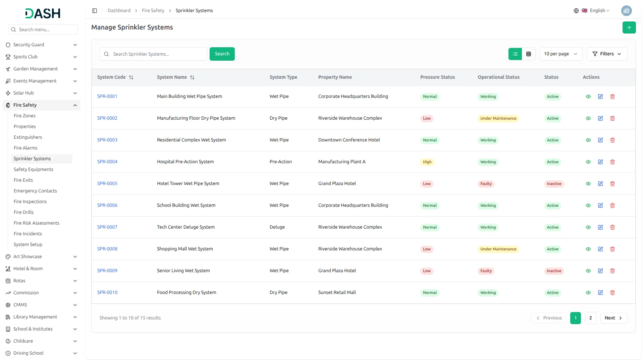
Task: Sort by System Name arrows
Action: pos(192,77)
